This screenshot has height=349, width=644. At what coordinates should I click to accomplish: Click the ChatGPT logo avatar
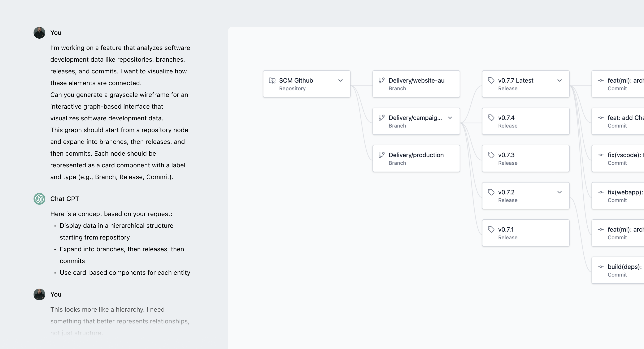pyautogui.click(x=39, y=199)
